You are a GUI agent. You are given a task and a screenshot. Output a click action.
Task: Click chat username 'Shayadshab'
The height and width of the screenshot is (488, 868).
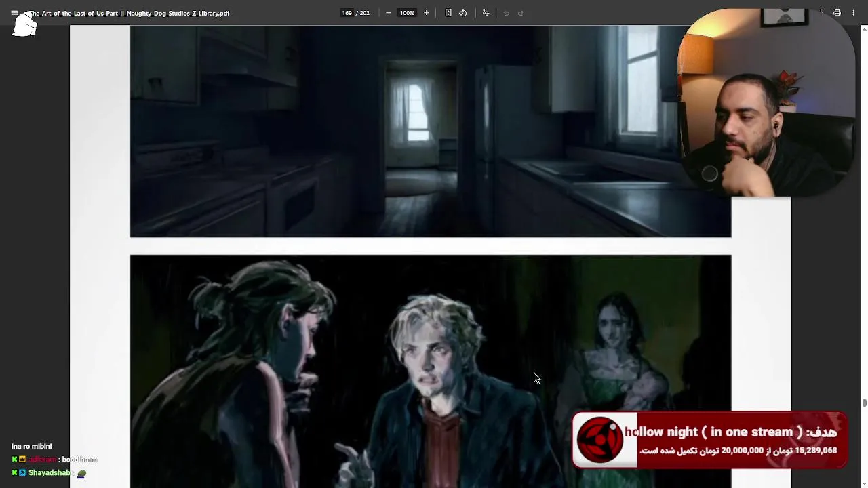point(50,473)
